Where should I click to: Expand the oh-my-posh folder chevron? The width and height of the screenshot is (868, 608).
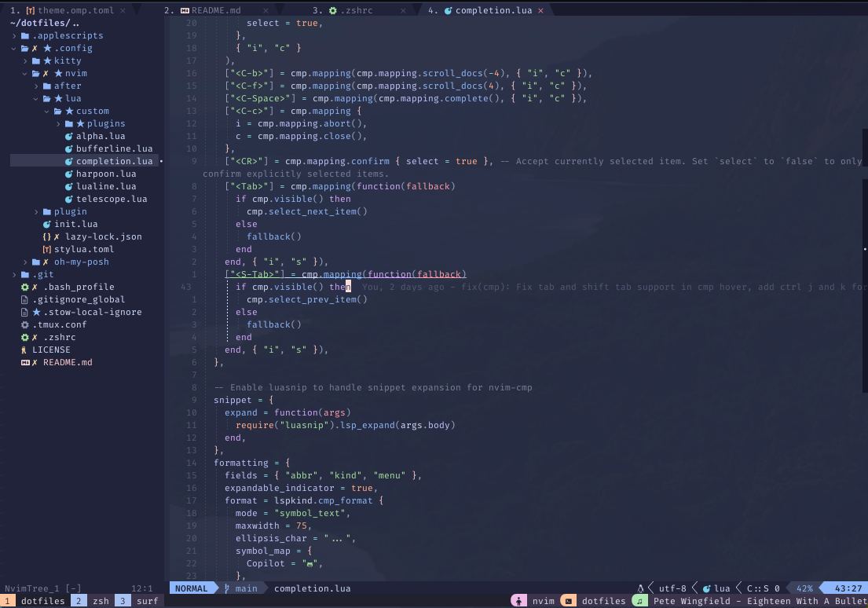pyautogui.click(x=25, y=262)
